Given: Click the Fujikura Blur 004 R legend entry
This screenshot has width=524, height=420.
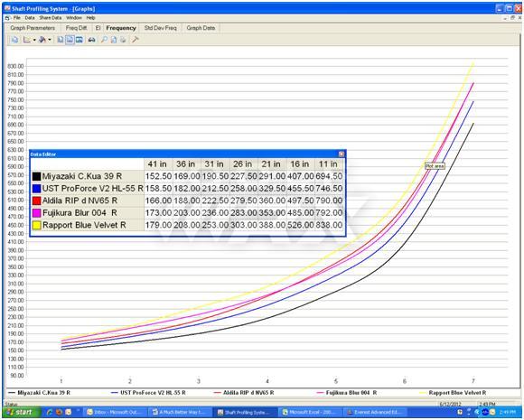Looking at the screenshot, I should [347, 393].
